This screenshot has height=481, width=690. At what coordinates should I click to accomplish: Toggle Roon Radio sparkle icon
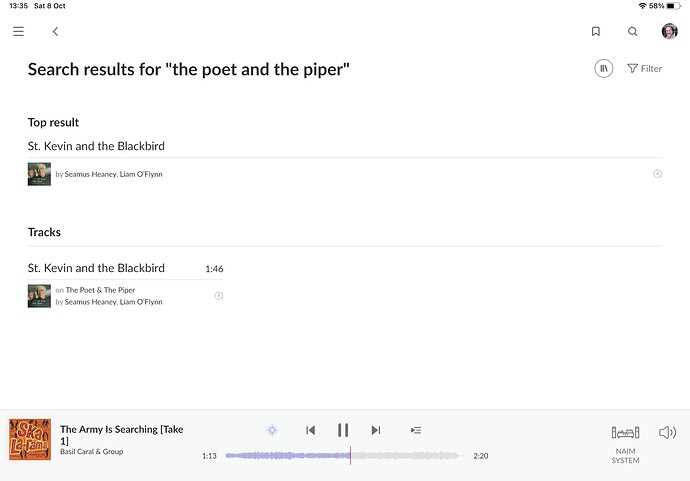(272, 430)
